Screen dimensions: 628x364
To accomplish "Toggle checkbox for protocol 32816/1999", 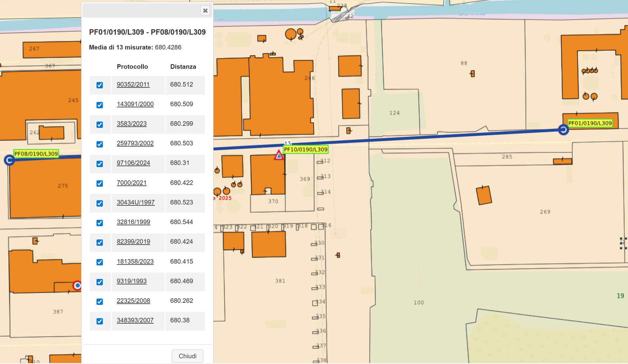I will [100, 223].
